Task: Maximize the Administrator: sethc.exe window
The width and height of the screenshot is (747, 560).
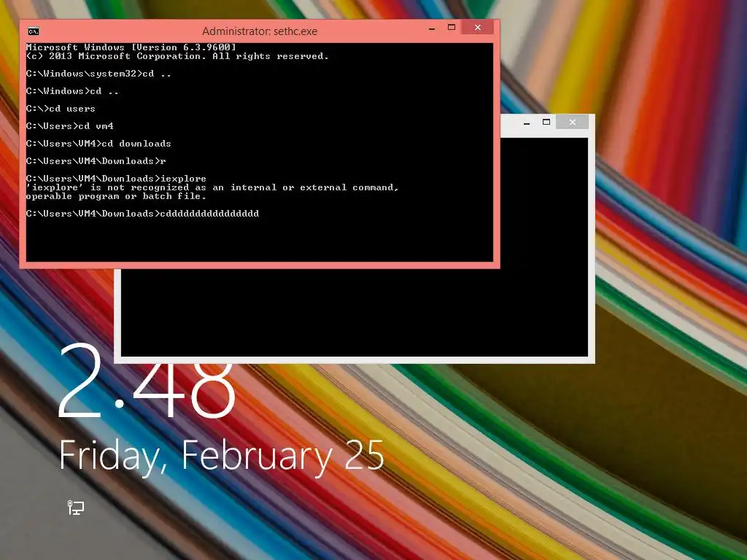Action: [x=452, y=28]
